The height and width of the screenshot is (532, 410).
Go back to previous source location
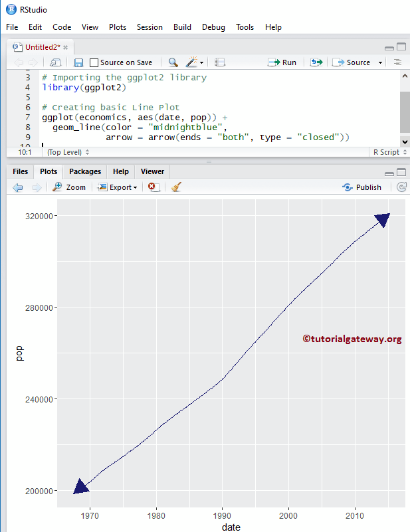coord(19,62)
